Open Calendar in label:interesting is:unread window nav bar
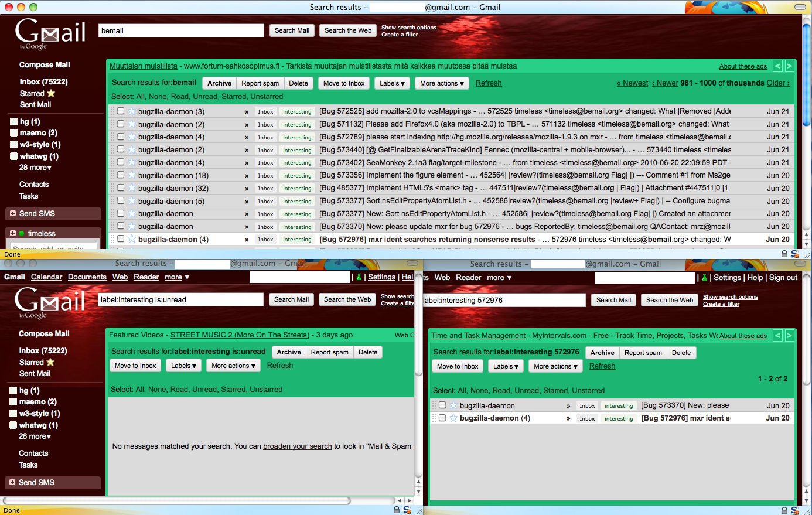The height and width of the screenshot is (515, 812). click(x=46, y=277)
